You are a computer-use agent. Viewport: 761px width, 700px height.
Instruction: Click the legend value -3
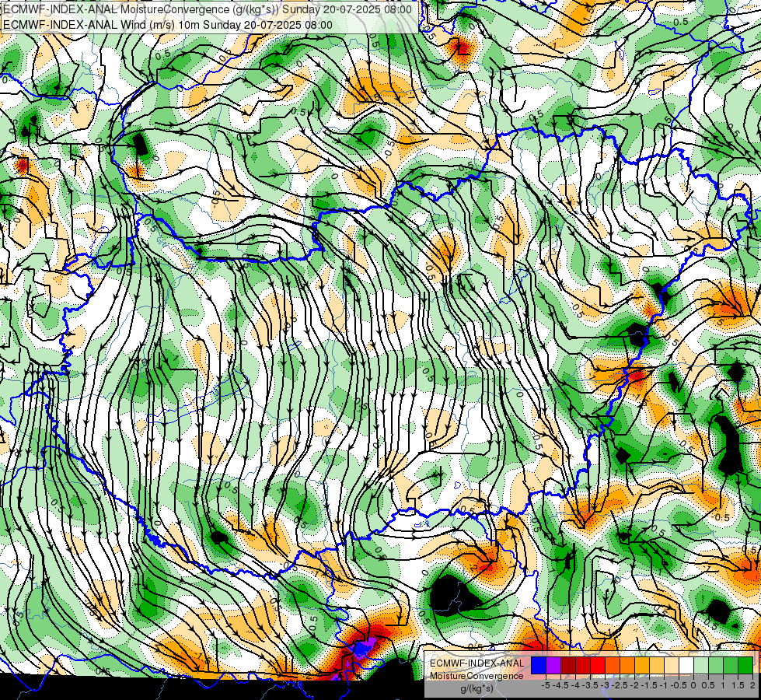[x=606, y=685]
